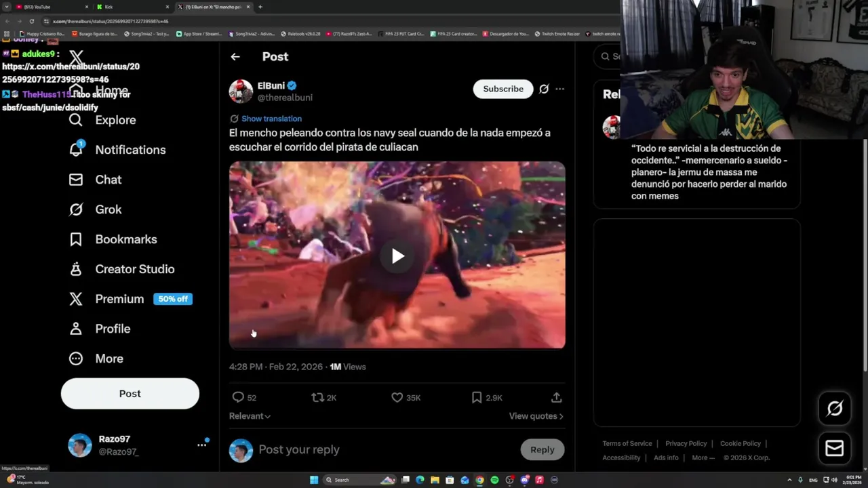The height and width of the screenshot is (488, 868).
Task: Click the browser address bar URL
Action: [111, 22]
